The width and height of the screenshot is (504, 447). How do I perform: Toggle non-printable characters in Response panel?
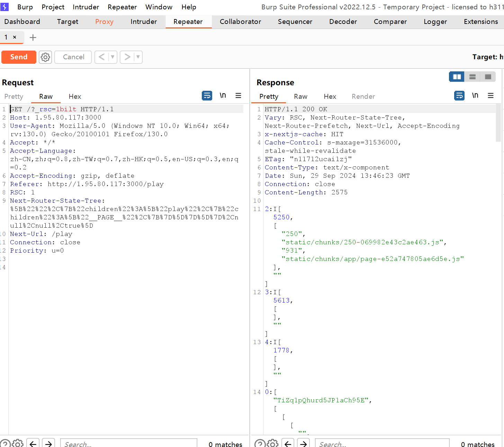point(475,96)
